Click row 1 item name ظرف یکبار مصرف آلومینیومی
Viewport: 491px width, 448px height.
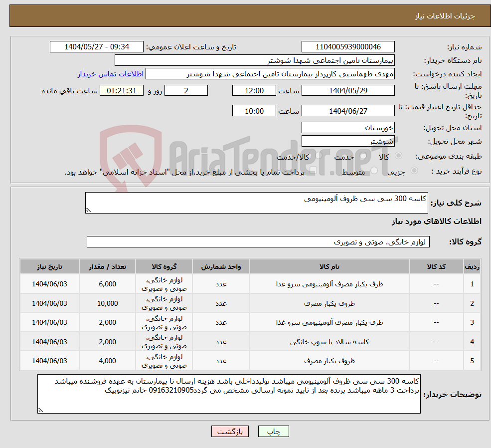tap(329, 284)
